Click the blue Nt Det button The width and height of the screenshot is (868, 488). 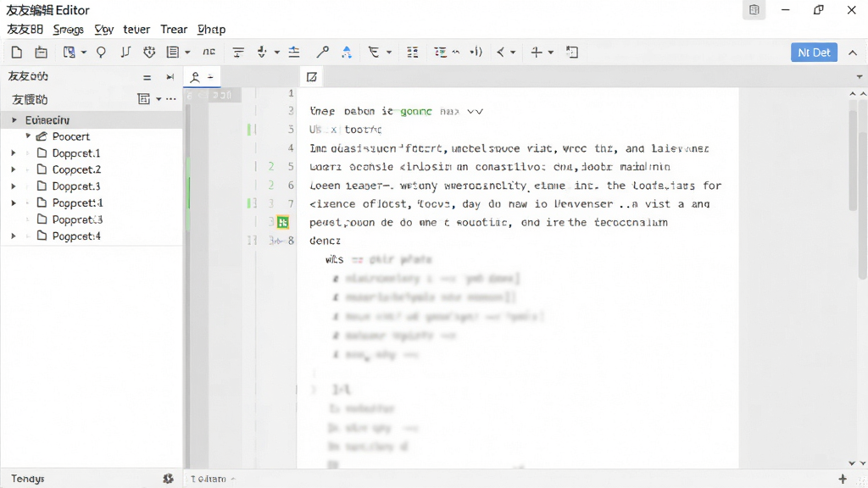[x=814, y=53]
